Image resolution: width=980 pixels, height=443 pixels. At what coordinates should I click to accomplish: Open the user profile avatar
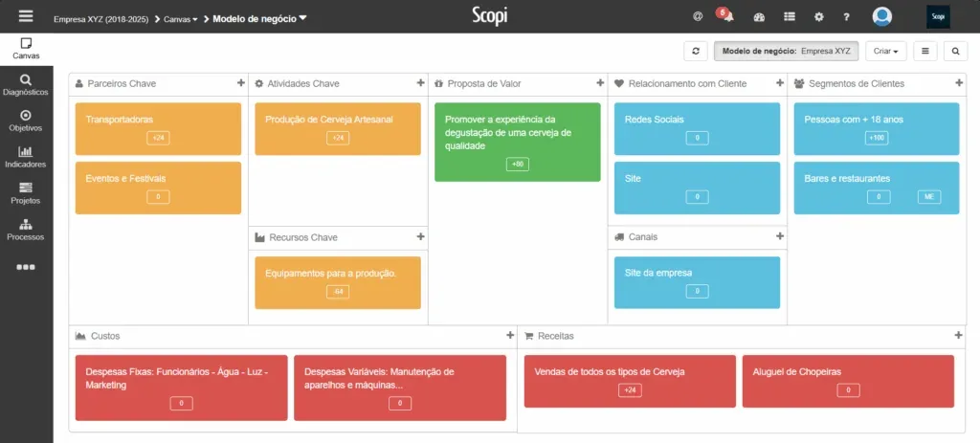[x=881, y=17]
